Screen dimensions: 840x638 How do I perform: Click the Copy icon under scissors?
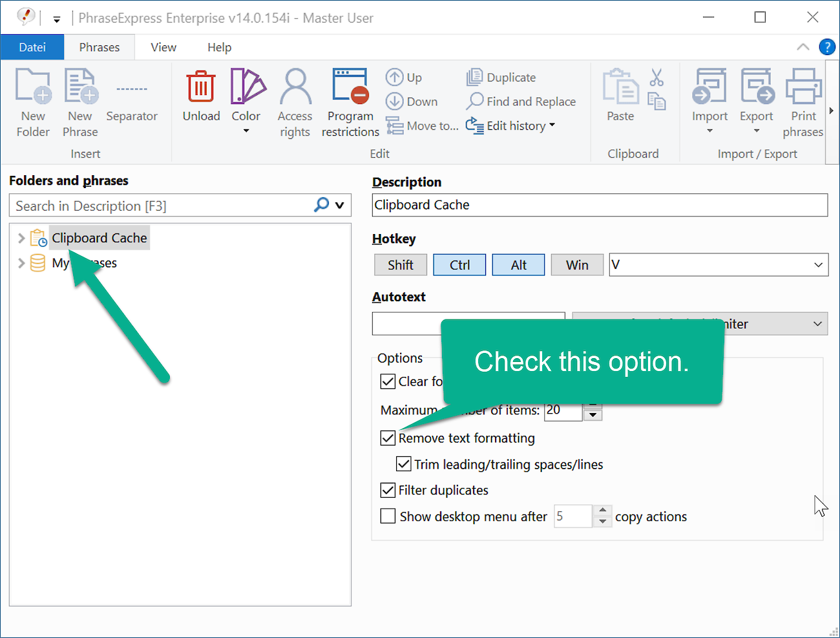click(x=656, y=101)
